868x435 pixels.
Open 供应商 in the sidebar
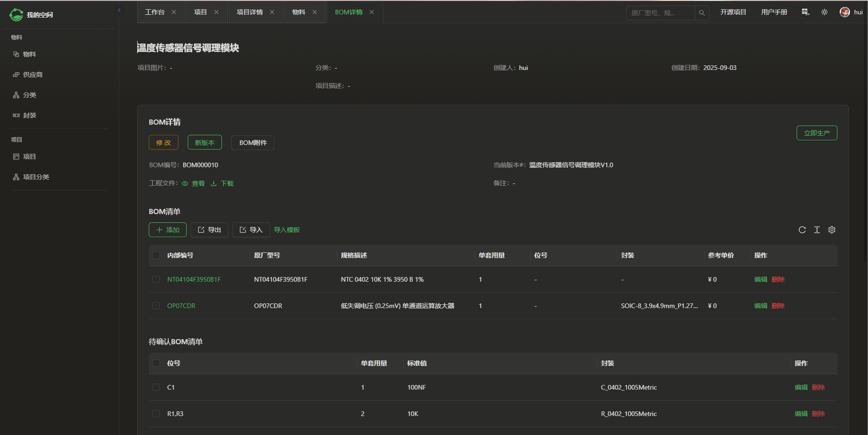(x=32, y=75)
